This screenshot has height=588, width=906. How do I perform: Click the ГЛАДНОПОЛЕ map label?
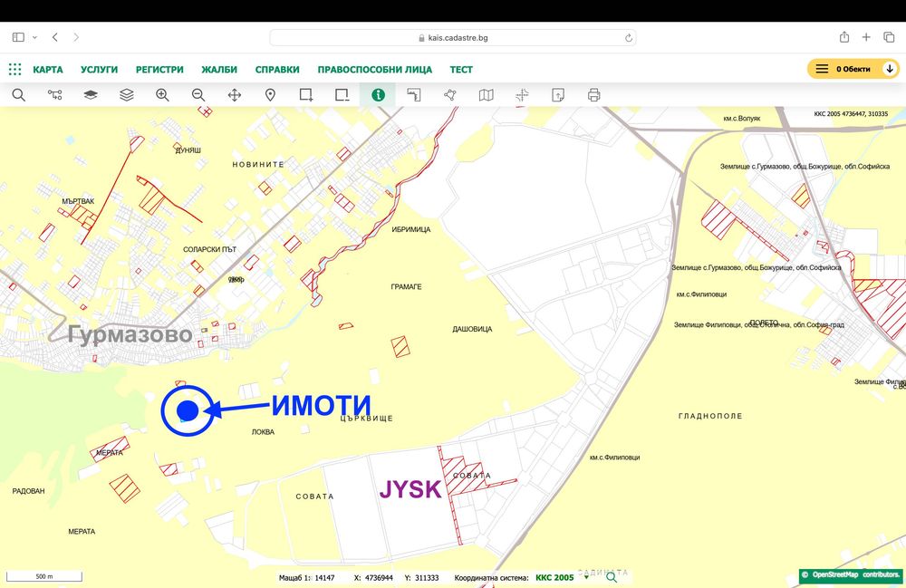[x=710, y=416]
